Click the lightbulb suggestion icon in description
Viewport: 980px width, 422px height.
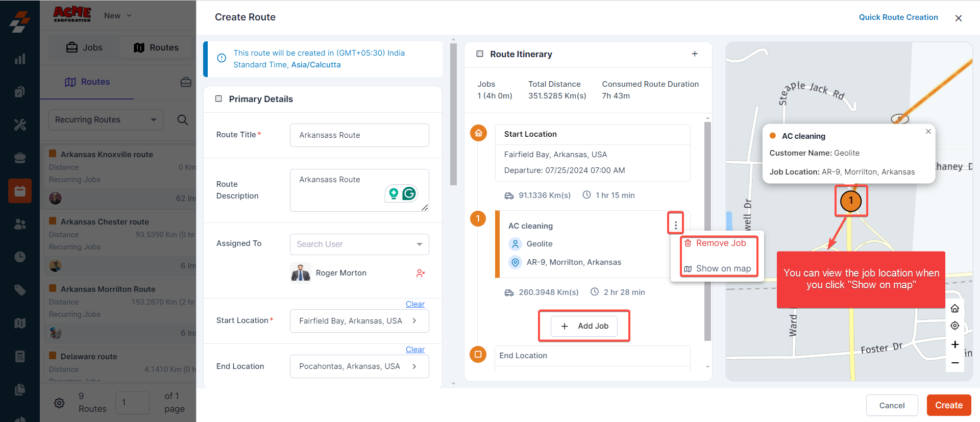(x=394, y=193)
